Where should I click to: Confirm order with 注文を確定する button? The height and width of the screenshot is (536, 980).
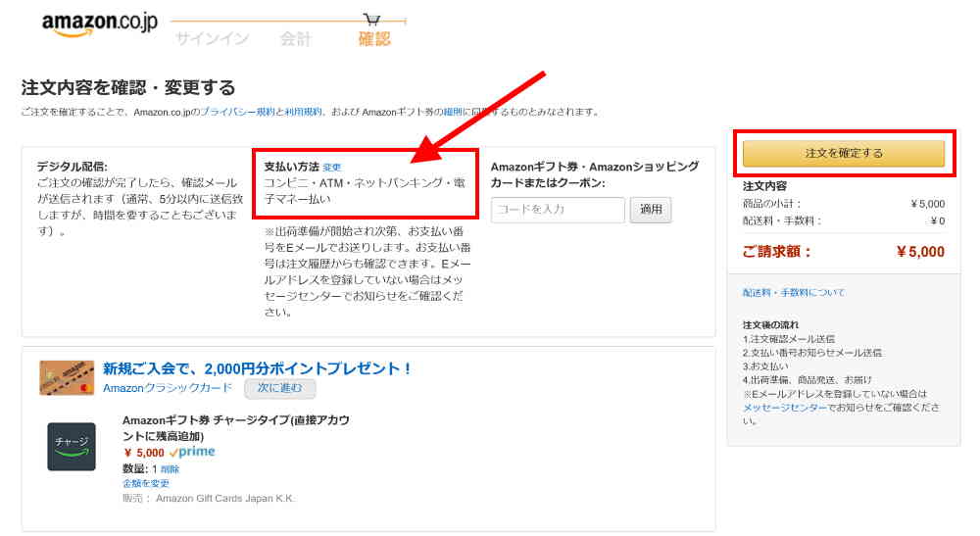[844, 153]
